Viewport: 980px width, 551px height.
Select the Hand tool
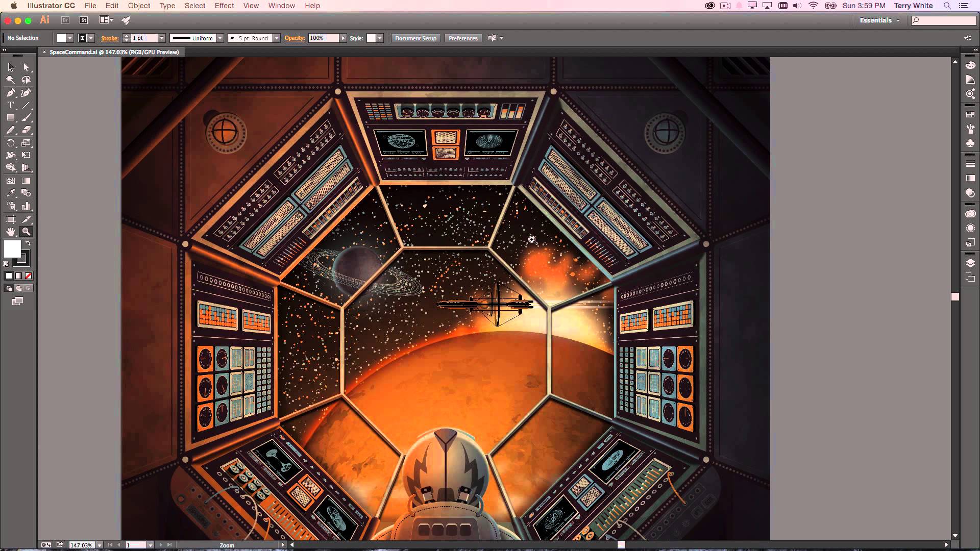point(10,231)
